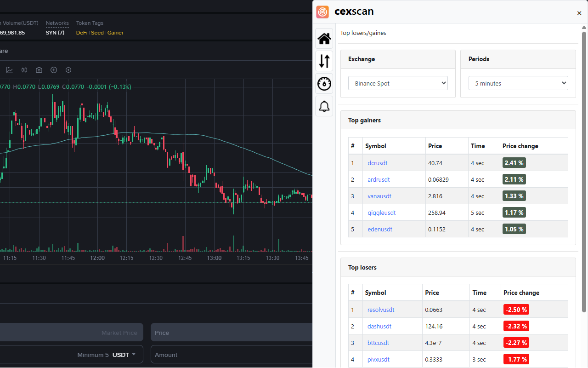
Task: Open the ardrusdt gainer link
Action: [379, 179]
